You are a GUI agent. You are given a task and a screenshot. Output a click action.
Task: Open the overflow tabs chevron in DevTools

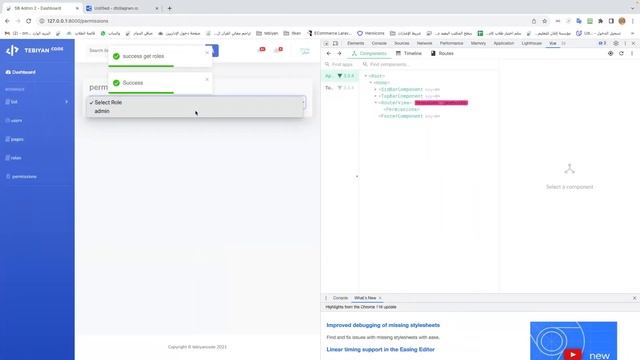click(x=564, y=43)
